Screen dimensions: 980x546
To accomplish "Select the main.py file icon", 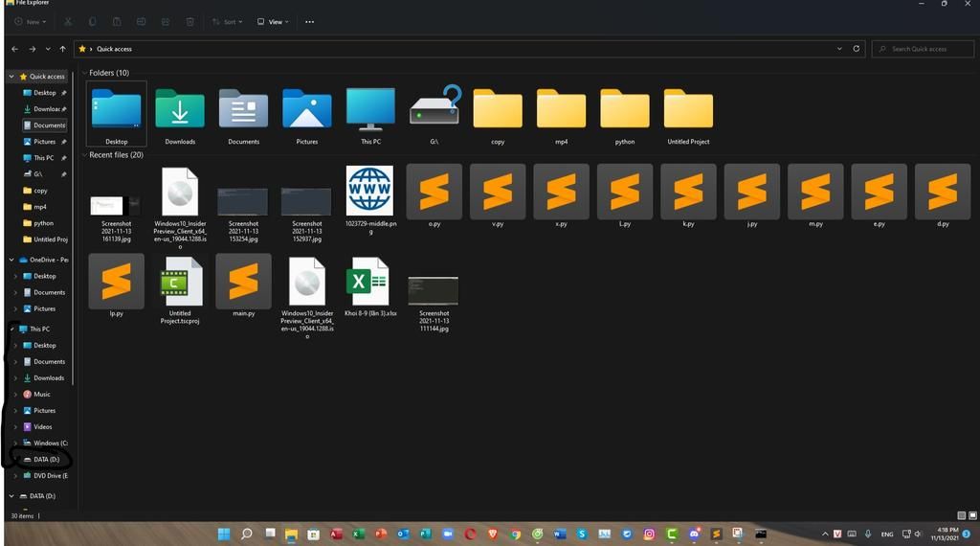I will click(x=243, y=282).
